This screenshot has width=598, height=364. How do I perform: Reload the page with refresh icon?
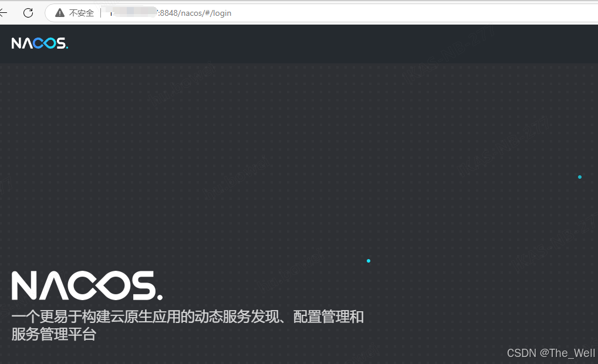click(28, 13)
